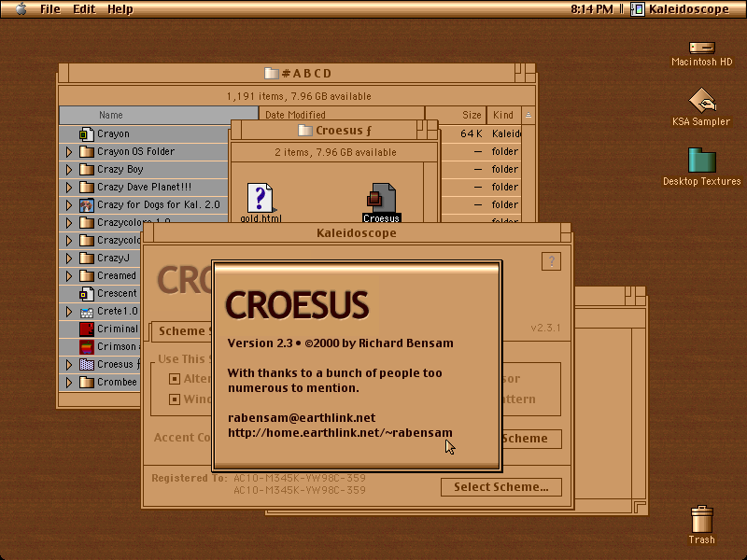Click the Crazy Dave Planet!!! folder icon
This screenshot has height=560, width=747.
86,187
